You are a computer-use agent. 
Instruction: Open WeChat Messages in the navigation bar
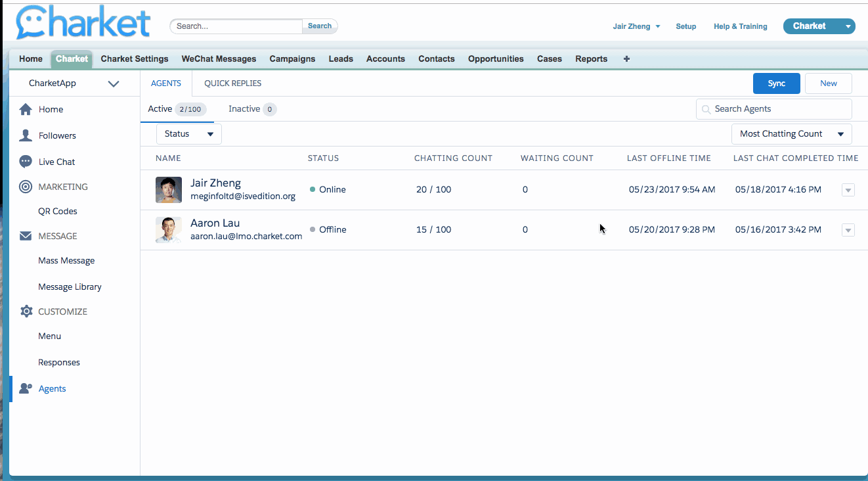click(219, 58)
